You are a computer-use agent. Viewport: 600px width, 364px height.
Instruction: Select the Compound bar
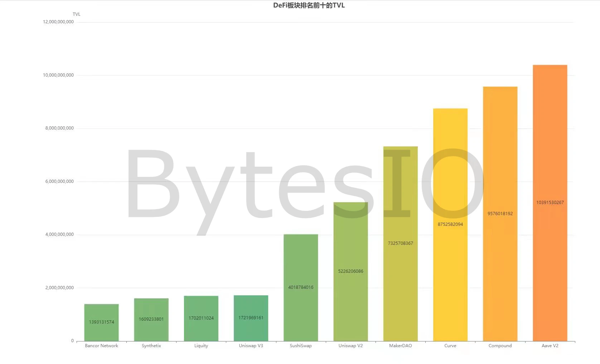pos(500,214)
